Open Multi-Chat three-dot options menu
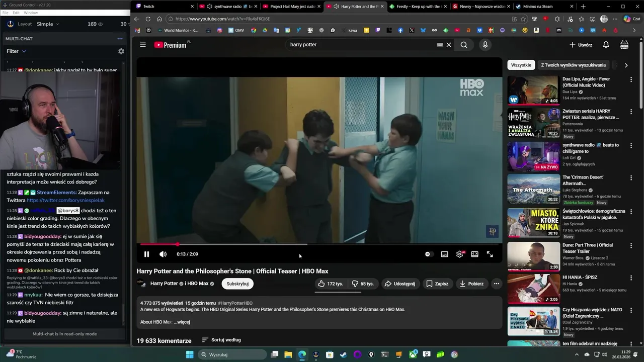Screen dimensions: 644x362 pos(120,39)
